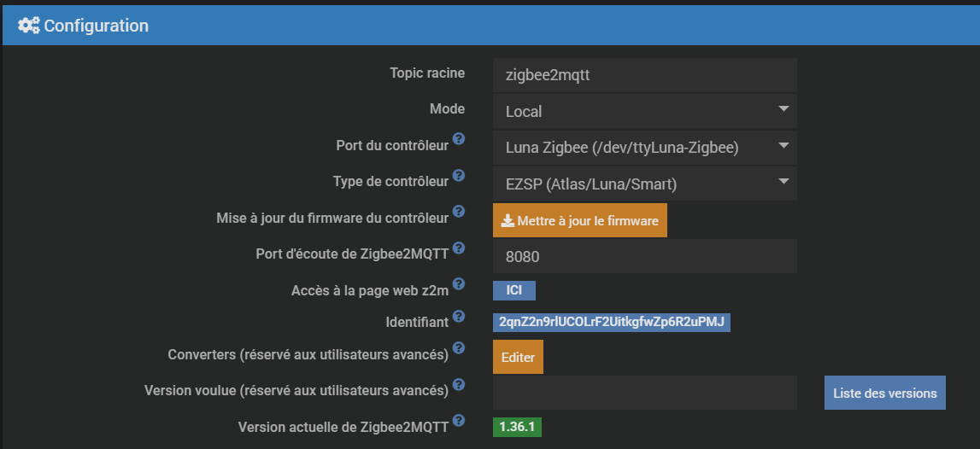980x449 pixels.
Task: Click the empty Version voulue input field
Action: (x=644, y=393)
